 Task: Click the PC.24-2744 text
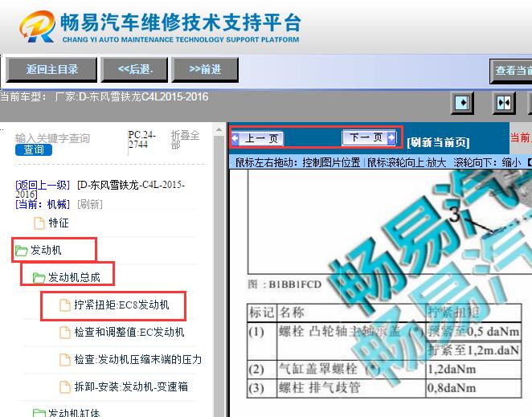point(141,140)
